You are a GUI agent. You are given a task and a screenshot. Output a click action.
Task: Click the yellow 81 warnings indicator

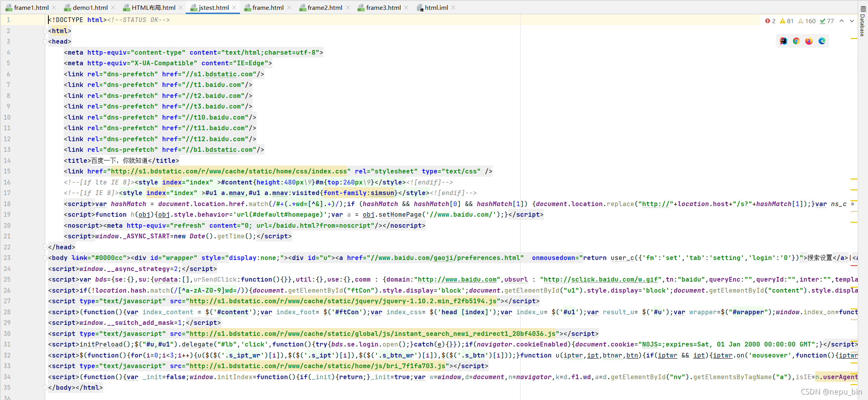[787, 21]
